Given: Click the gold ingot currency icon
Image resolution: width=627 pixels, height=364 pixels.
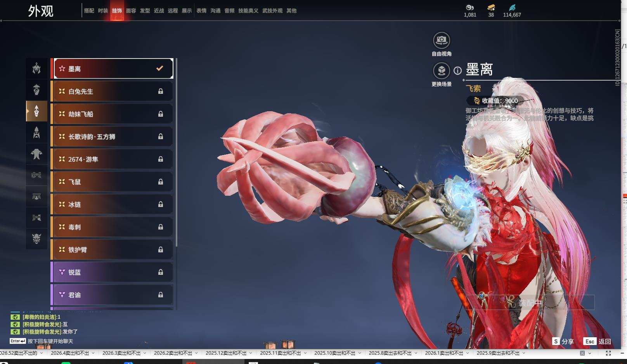Looking at the screenshot, I should click(x=491, y=7).
